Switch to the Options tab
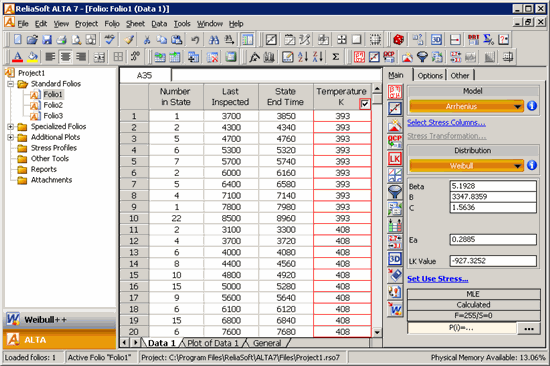This screenshot has width=550, height=366. [430, 75]
